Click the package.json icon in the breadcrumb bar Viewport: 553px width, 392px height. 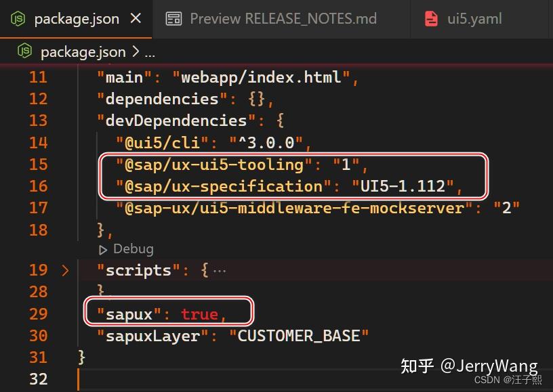[25, 51]
